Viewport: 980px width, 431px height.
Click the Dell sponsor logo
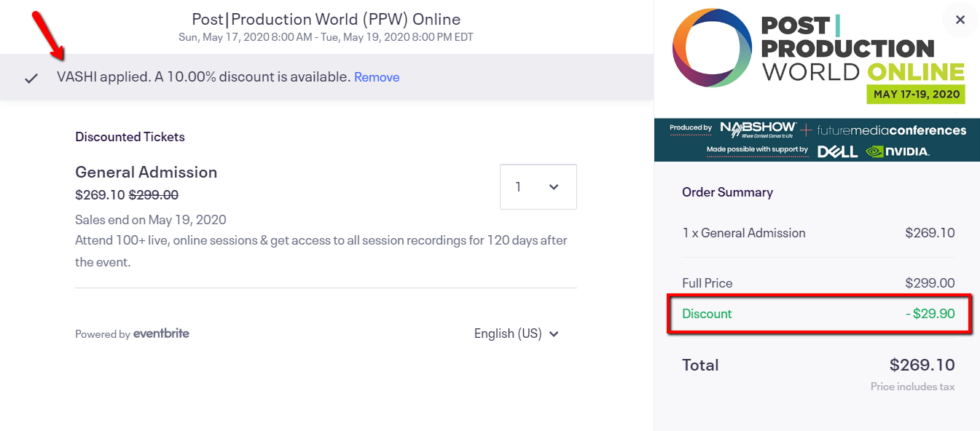(836, 151)
